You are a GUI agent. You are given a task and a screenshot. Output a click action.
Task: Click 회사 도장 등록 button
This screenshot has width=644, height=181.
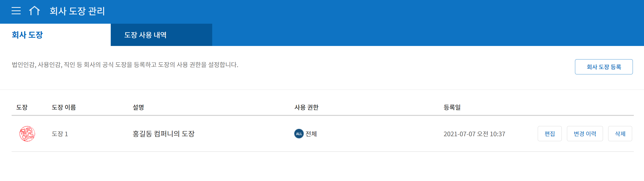click(x=604, y=67)
